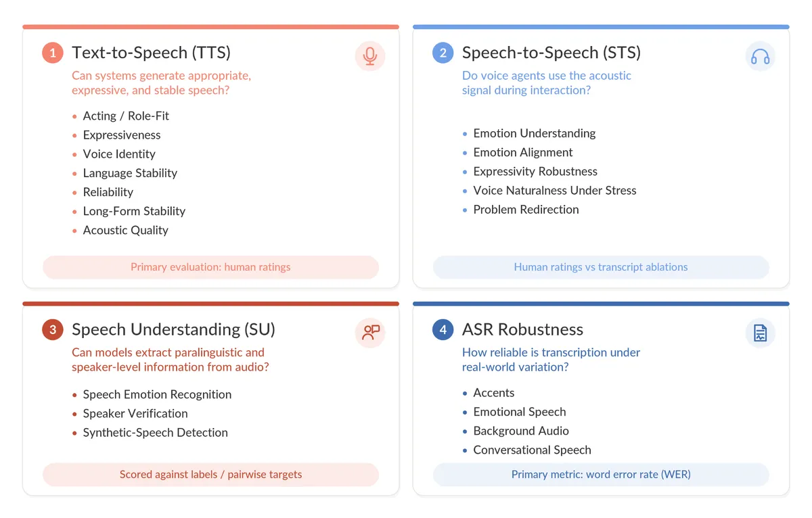Click the microphone icon on Text-to-Speech card
This screenshot has height=518, width=812.
tap(370, 56)
